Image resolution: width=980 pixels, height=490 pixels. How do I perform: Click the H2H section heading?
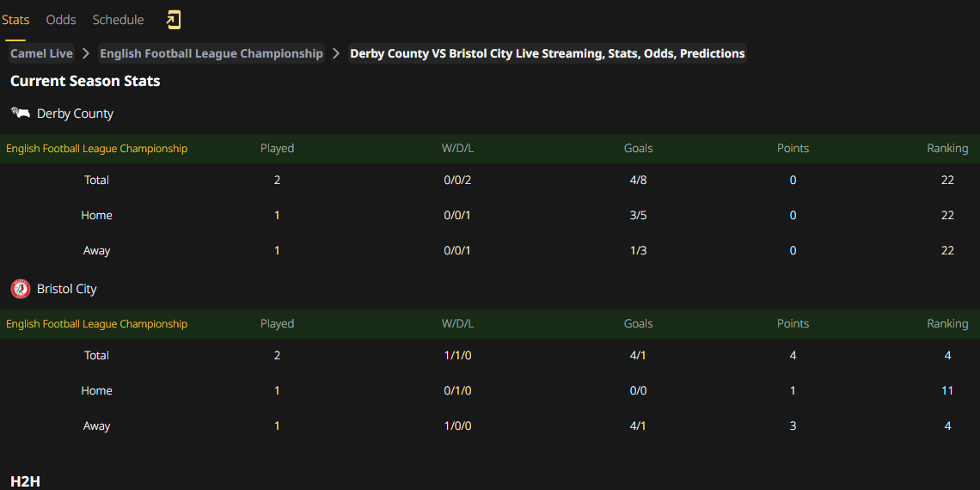pyautogui.click(x=25, y=481)
